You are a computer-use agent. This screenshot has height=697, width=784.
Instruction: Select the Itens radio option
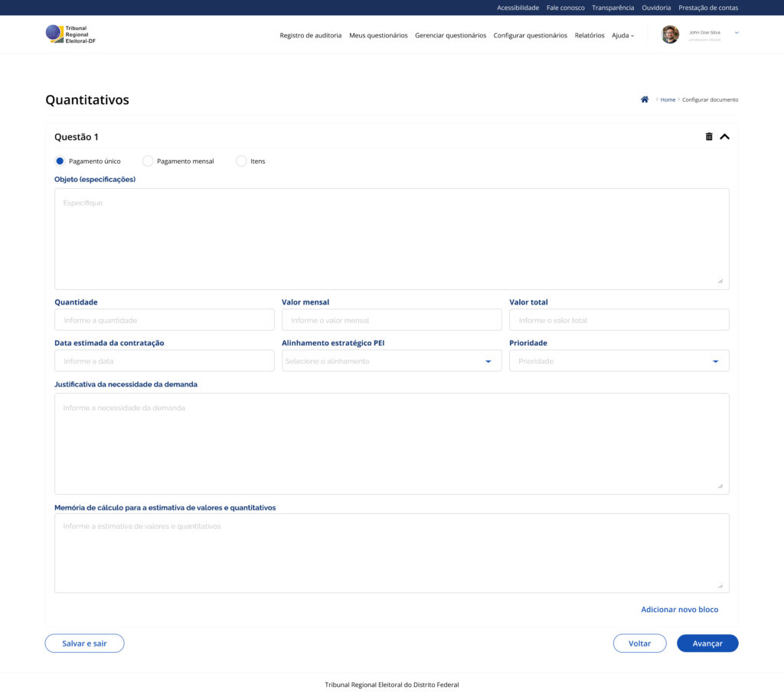(x=241, y=161)
